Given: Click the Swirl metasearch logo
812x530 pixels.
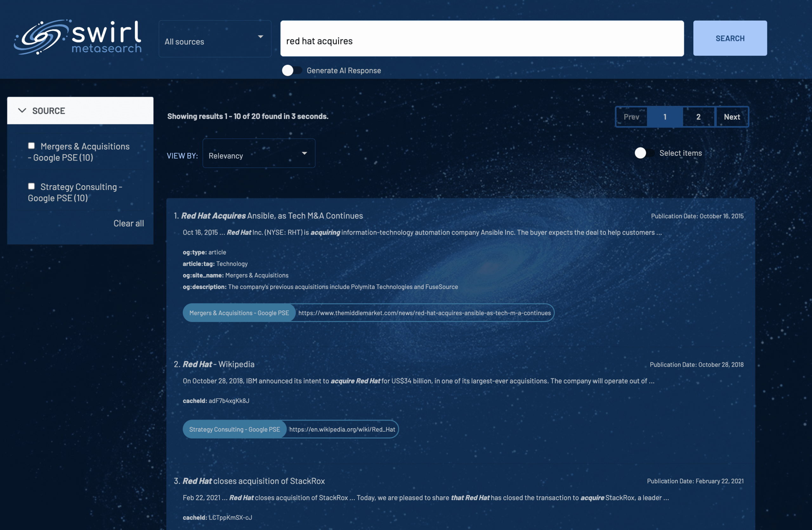Looking at the screenshot, I should 78,37.
